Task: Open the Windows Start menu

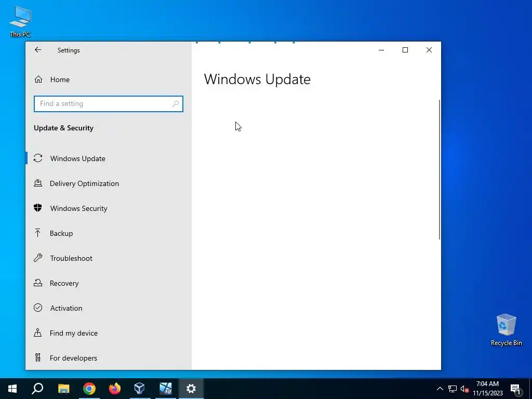Action: (12, 389)
